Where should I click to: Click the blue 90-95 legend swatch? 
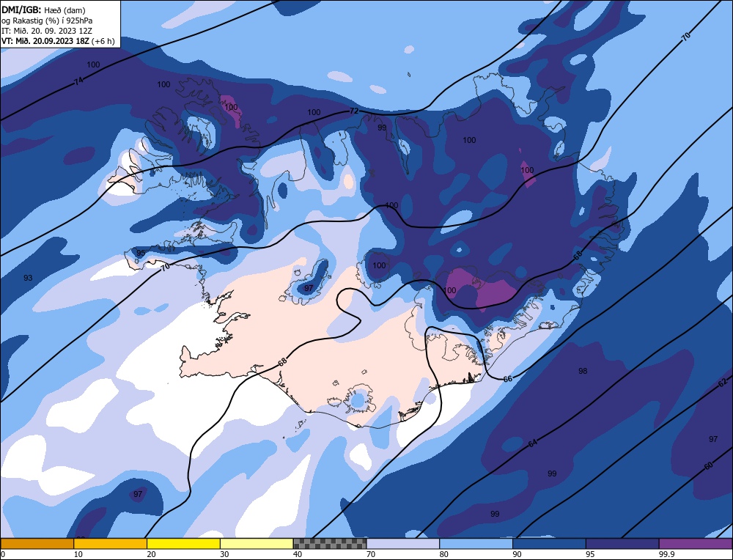[x=549, y=543]
